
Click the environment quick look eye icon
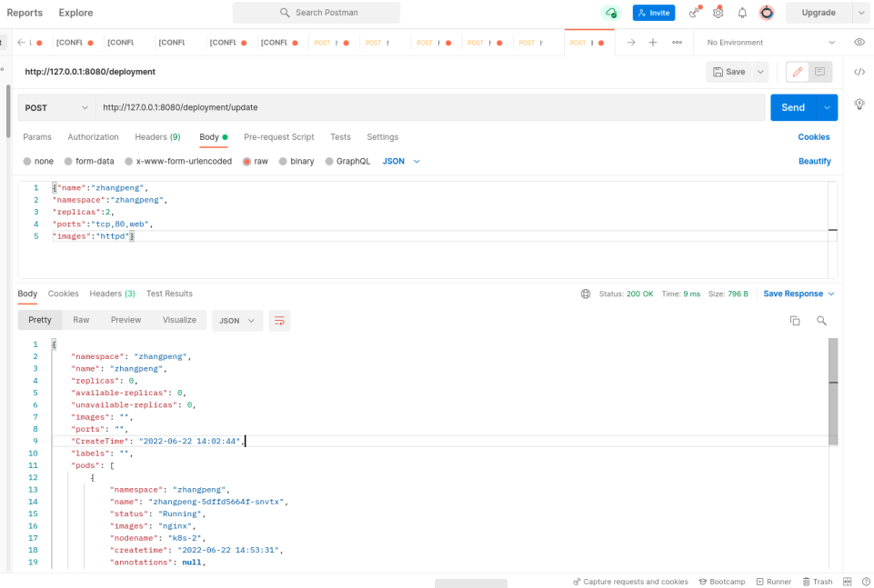[x=859, y=43]
